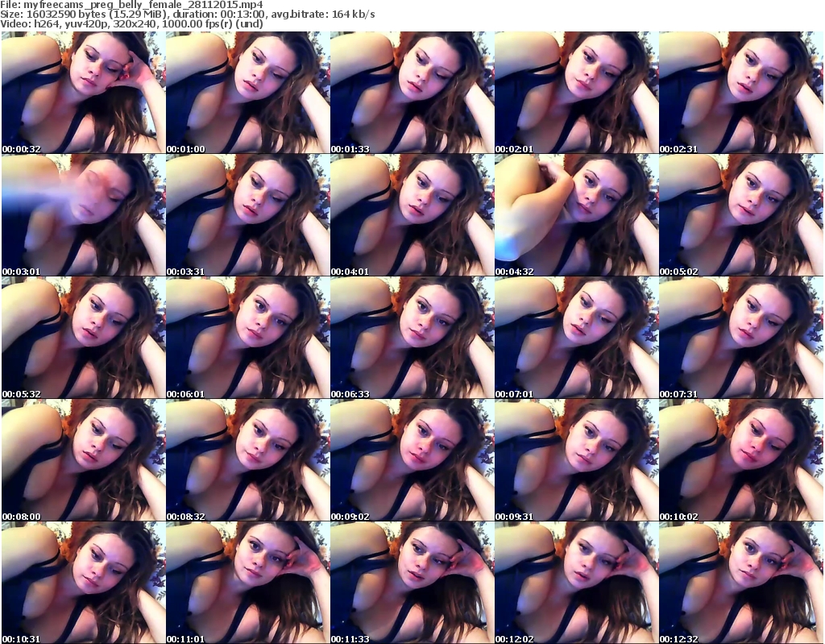Open the frame stamped 00:04:32
Viewport: 825px width, 644px height.
(x=577, y=215)
